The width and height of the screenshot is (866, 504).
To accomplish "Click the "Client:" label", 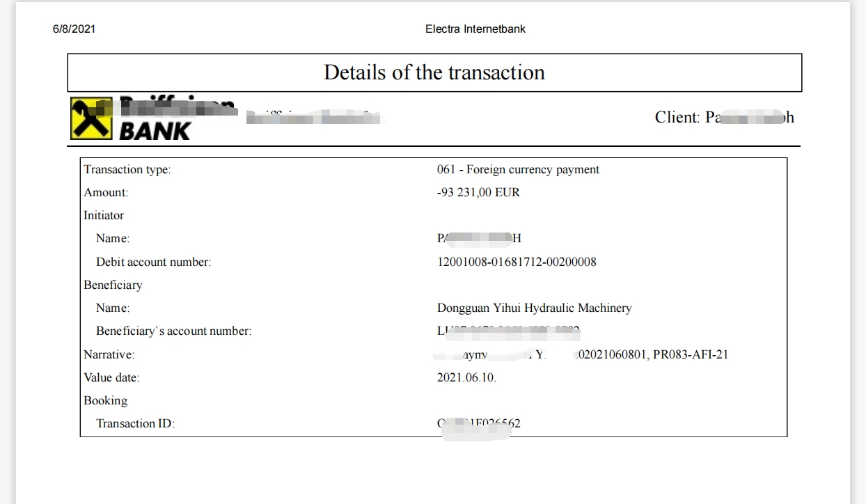I will [677, 118].
